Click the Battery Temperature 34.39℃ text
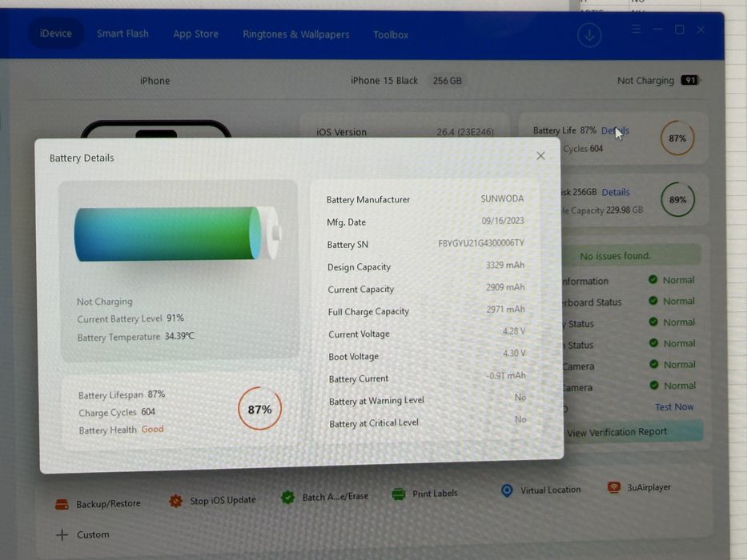The image size is (747, 560). 136,337
